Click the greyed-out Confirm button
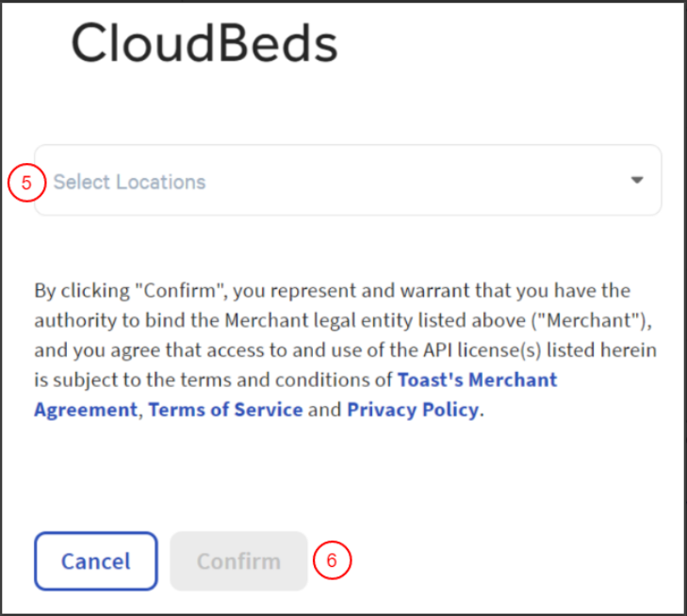This screenshot has width=687, height=616. pyautogui.click(x=238, y=561)
